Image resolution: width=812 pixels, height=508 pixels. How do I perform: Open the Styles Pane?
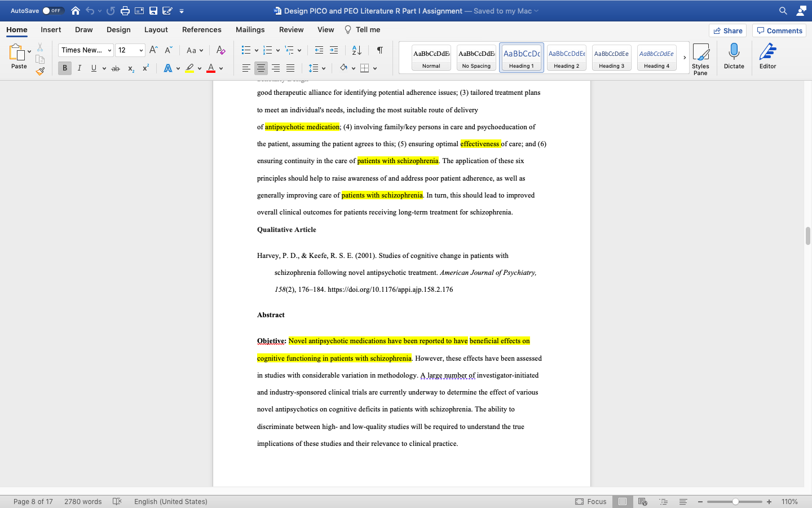(x=701, y=56)
